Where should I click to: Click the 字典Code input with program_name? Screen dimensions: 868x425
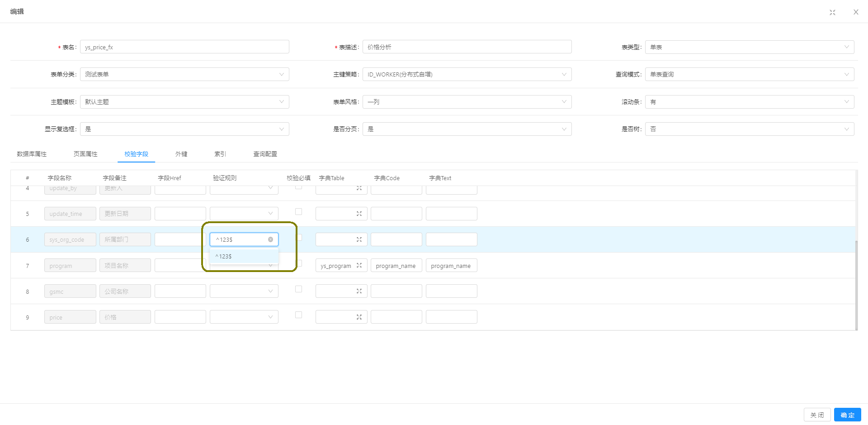pyautogui.click(x=396, y=266)
